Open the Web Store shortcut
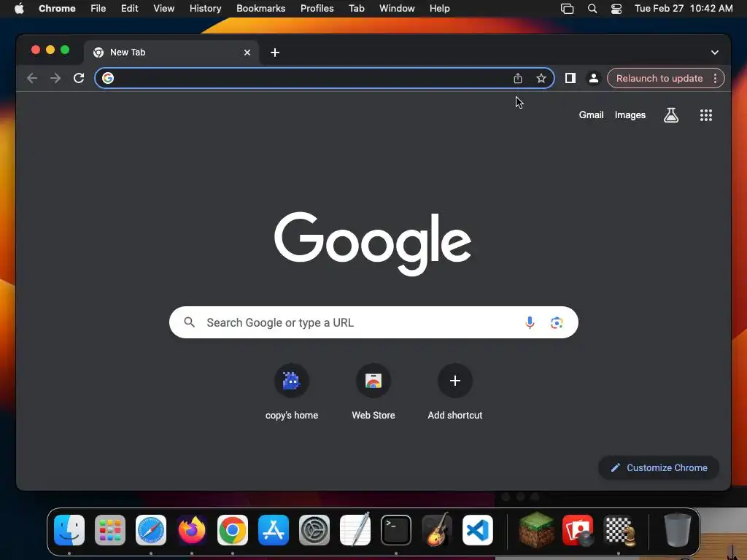747x560 pixels. tap(373, 392)
